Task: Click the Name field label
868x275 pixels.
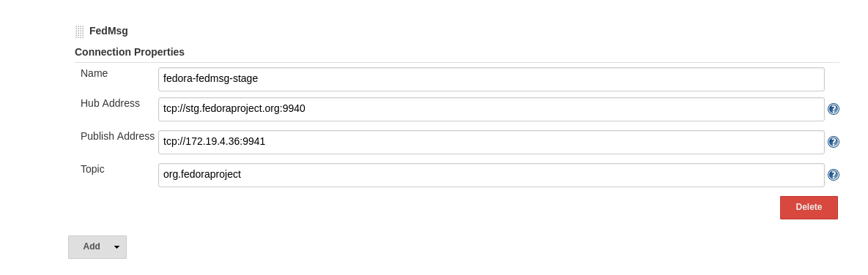Action: click(94, 73)
